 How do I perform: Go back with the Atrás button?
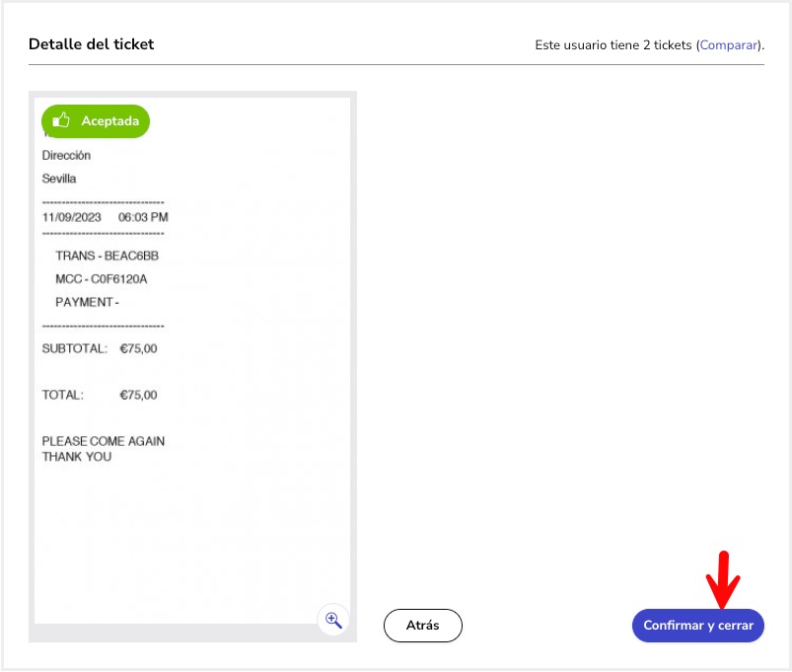tap(422, 626)
